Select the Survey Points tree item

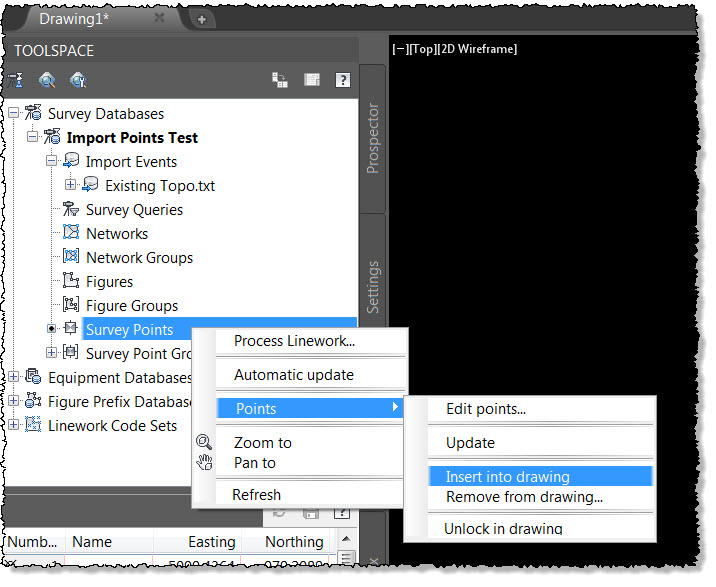click(130, 329)
